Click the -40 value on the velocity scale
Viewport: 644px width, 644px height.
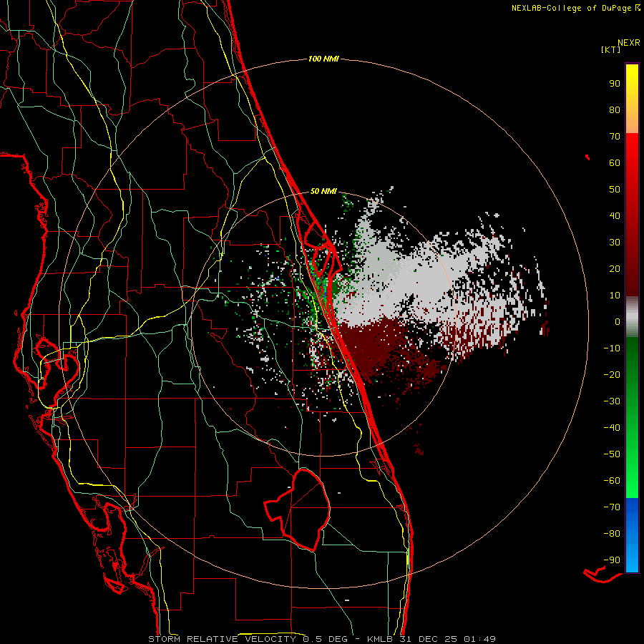pyautogui.click(x=612, y=428)
